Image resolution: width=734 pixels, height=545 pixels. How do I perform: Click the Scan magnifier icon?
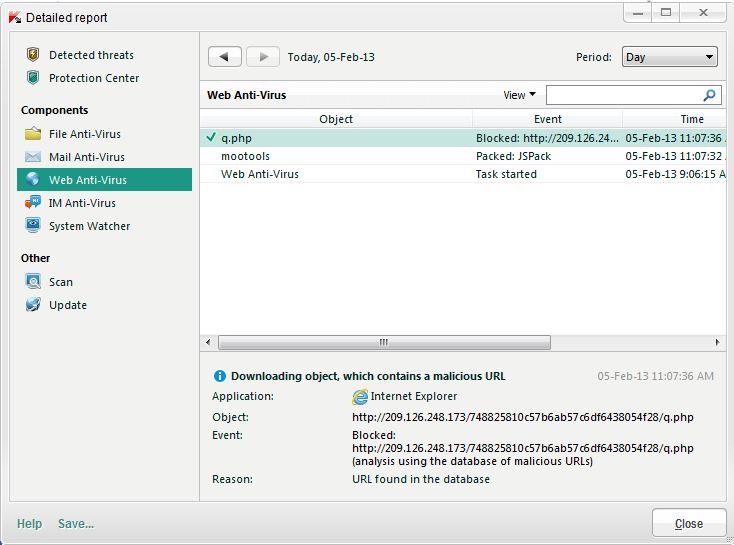(x=33, y=281)
